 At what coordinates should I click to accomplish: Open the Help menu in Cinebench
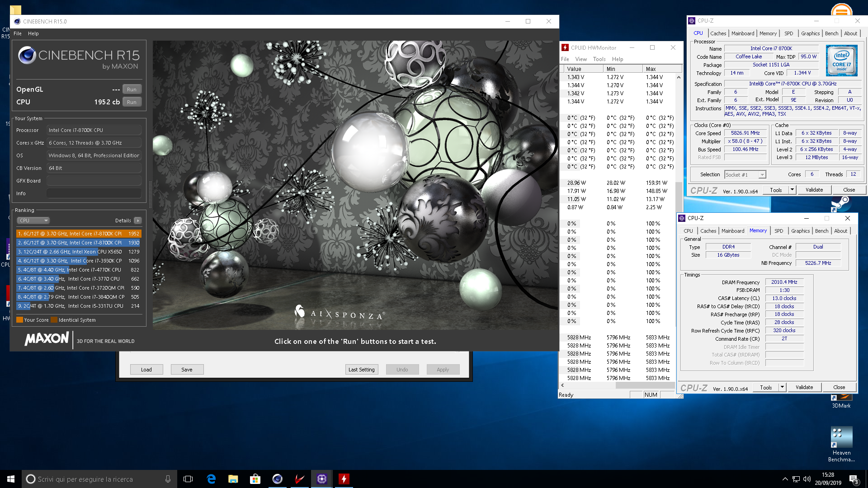coord(33,33)
